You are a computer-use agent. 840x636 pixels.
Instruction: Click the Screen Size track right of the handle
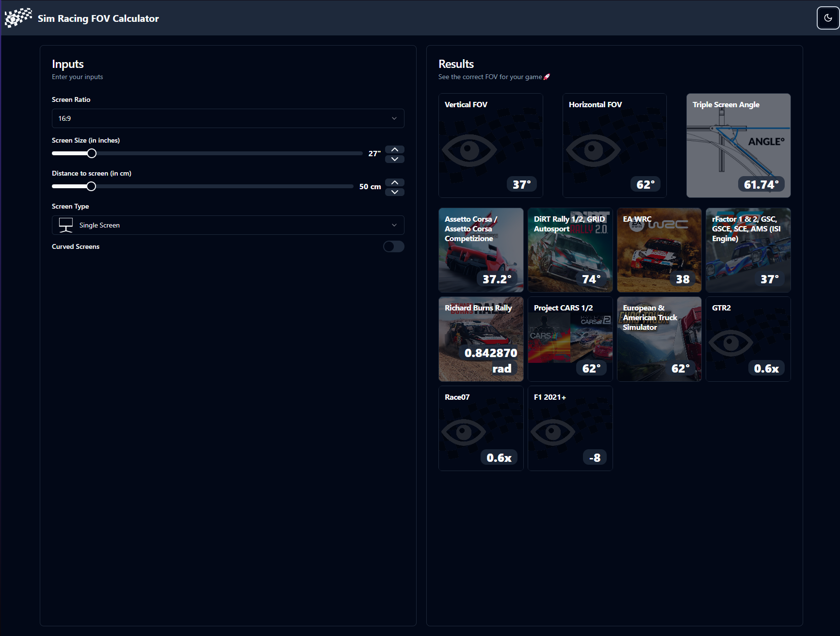pyautogui.click(x=229, y=153)
